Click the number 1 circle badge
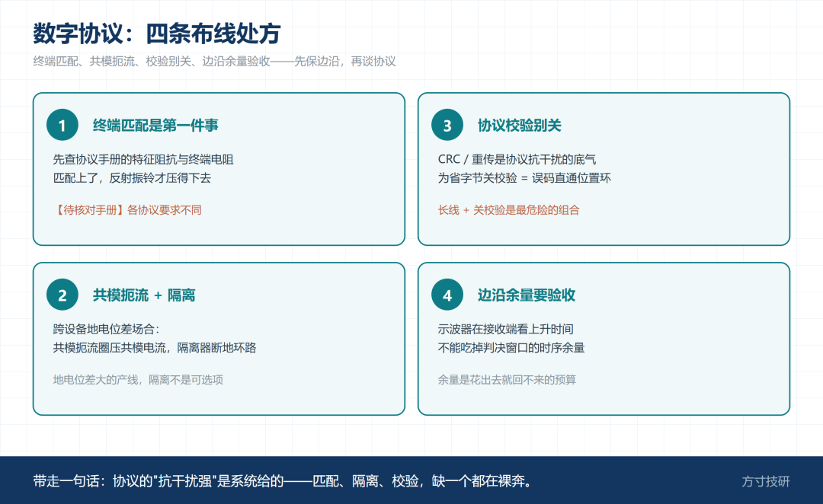This screenshot has height=504, width=823. click(62, 125)
